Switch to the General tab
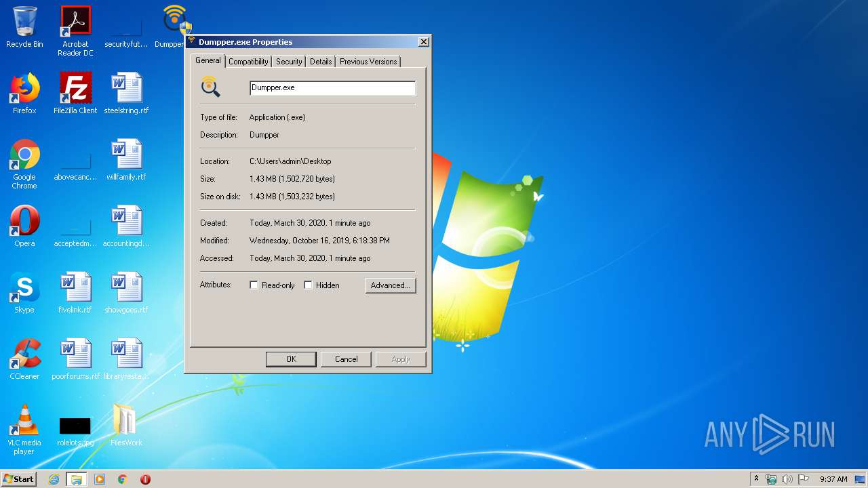 coord(208,60)
